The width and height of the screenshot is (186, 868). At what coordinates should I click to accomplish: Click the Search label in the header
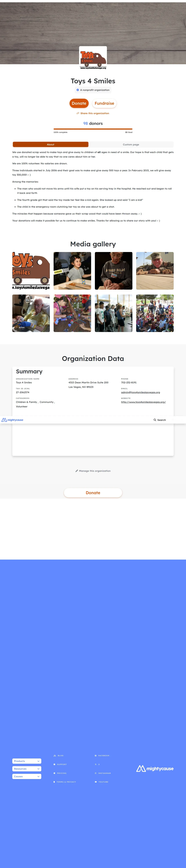coord(161,420)
